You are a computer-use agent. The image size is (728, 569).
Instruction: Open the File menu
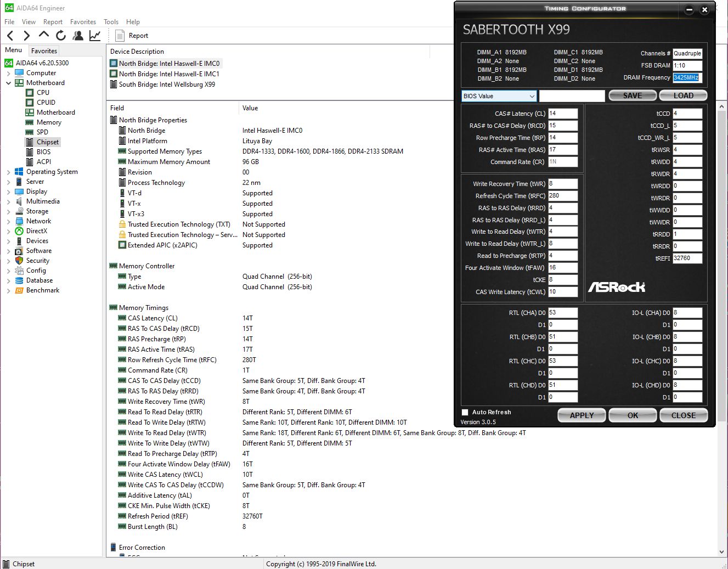coord(9,22)
